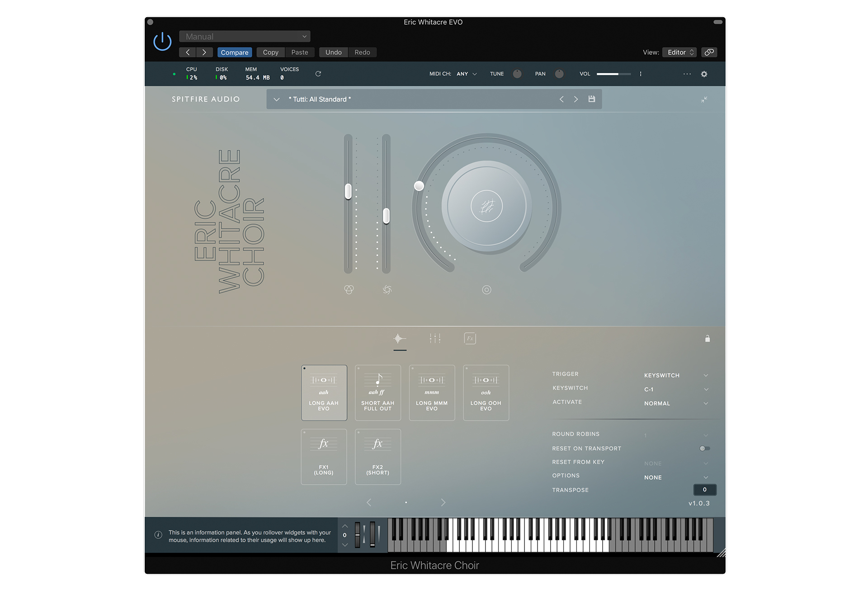Image resolution: width=868 pixels, height=595 pixels.
Task: Select the FX1 (Long) technique
Action: [x=324, y=457]
